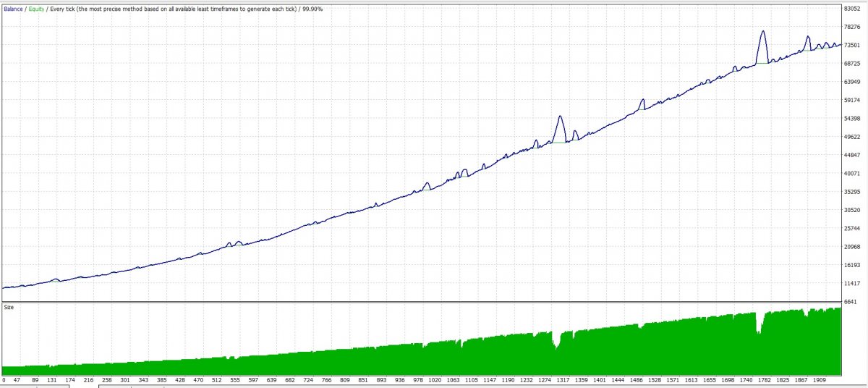Click trade number 1232 on the horizontal axis
The height and width of the screenshot is (388, 868).
coord(527,379)
